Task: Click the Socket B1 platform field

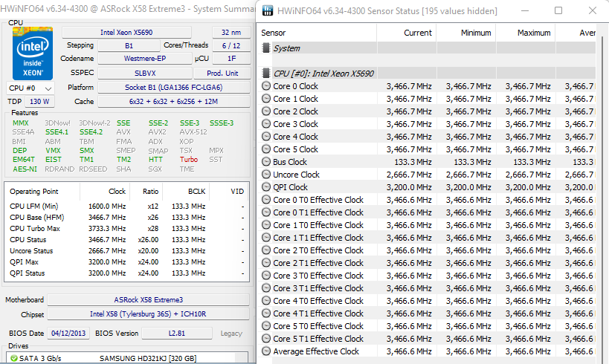Action: coord(173,88)
